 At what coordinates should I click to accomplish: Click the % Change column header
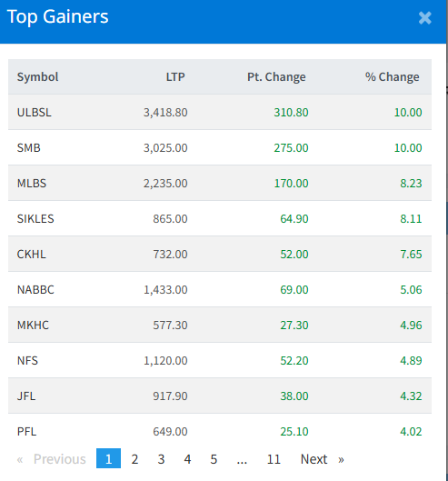(393, 76)
